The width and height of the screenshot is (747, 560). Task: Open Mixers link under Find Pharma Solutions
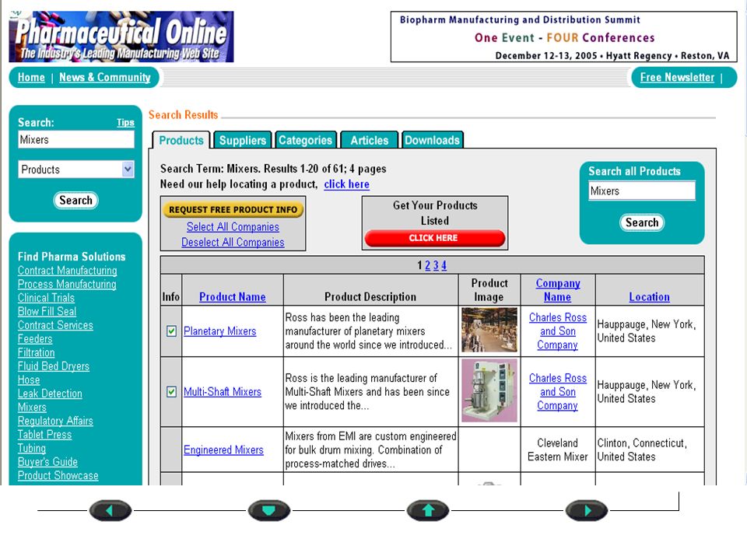pos(32,408)
